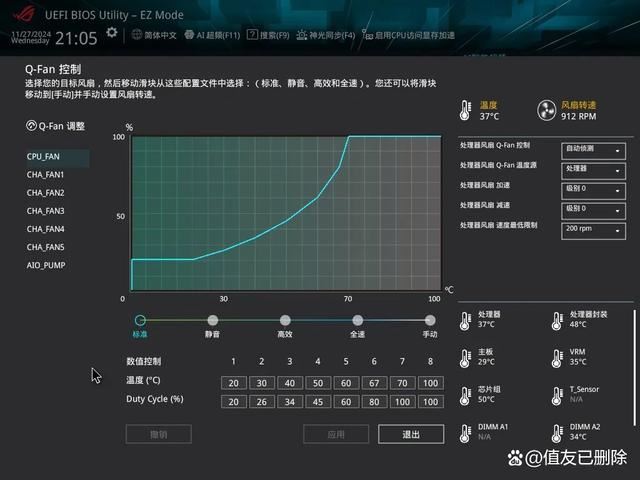
Task: Click the Q-Fan 调整 tuning icon
Action: pos(31,126)
